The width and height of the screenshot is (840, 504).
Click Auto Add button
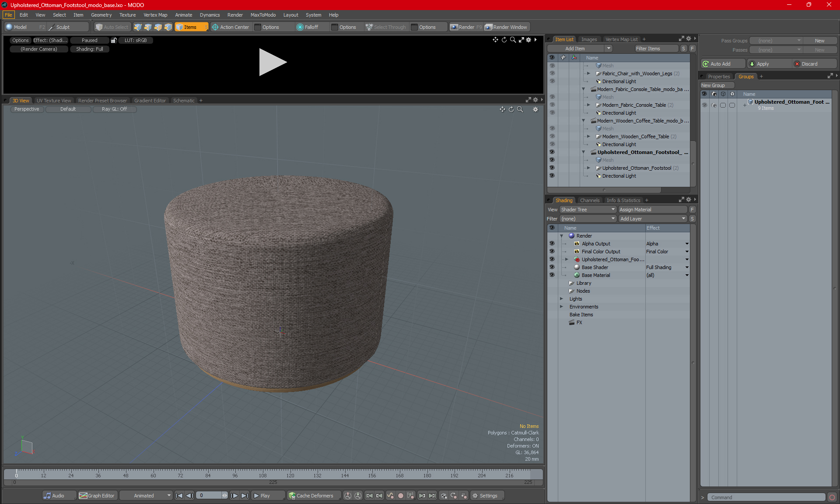coord(722,64)
